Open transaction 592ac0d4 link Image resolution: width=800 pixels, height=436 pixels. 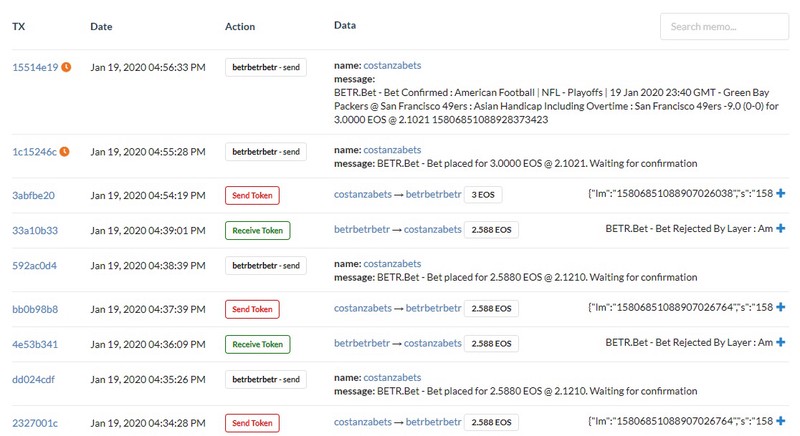[34, 266]
